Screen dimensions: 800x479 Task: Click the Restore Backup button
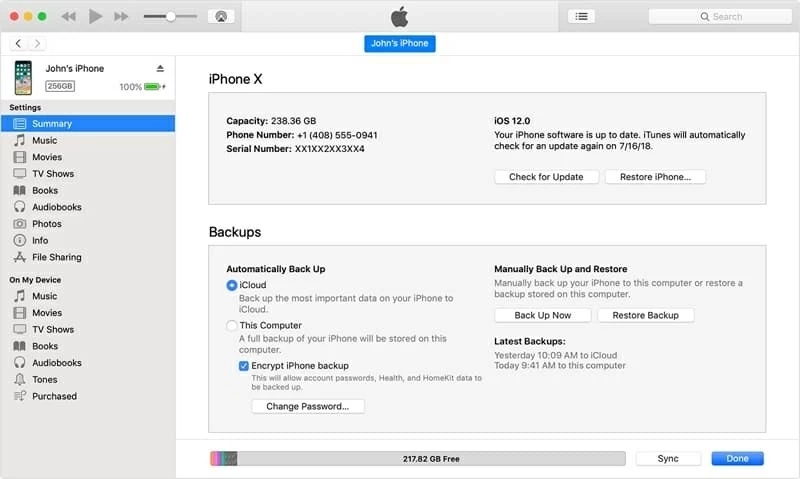645,315
